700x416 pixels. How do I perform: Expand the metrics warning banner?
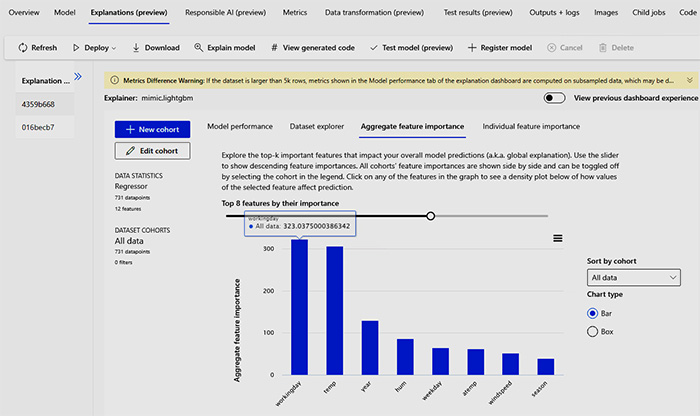click(691, 79)
